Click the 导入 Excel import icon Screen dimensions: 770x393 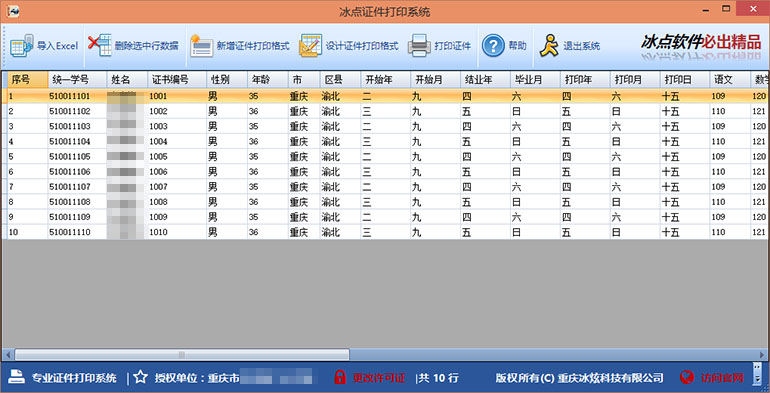coord(22,46)
